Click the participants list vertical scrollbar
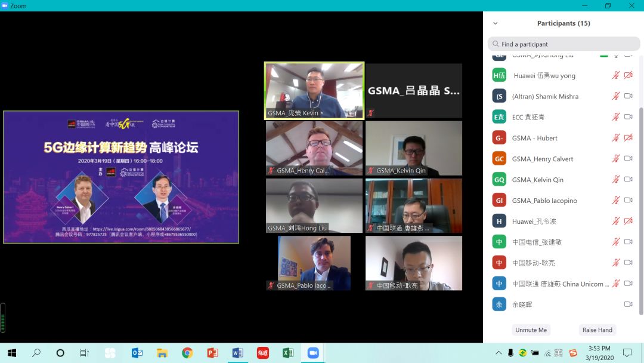 tap(641, 212)
